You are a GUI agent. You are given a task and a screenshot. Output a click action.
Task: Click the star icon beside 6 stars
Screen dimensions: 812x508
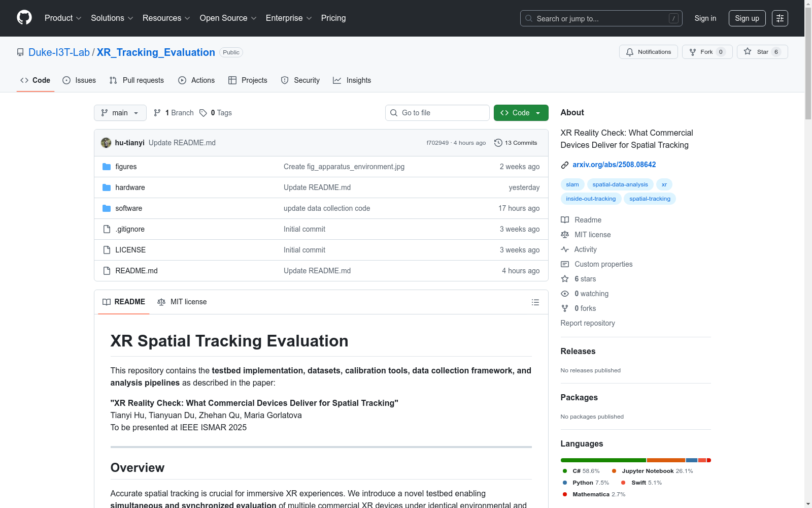pyautogui.click(x=565, y=279)
